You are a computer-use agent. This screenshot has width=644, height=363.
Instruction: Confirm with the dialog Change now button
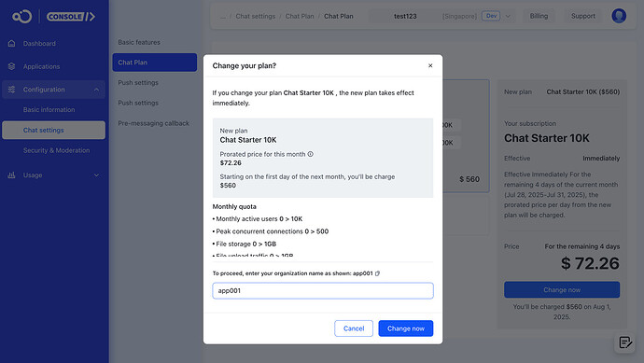pyautogui.click(x=405, y=328)
